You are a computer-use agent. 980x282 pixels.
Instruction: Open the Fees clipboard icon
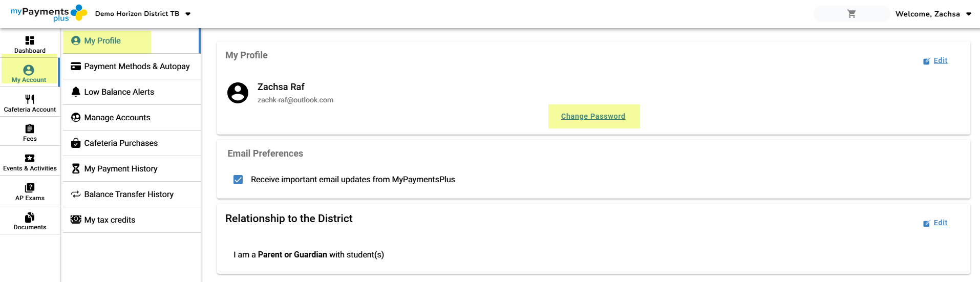(x=30, y=128)
